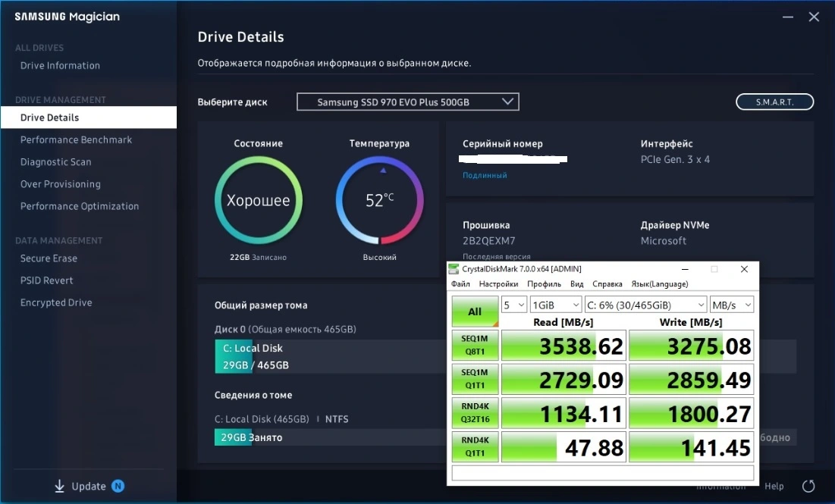Screen dimensions: 835x504
Task: Click the Подлинный authenticity link
Action: click(x=485, y=175)
